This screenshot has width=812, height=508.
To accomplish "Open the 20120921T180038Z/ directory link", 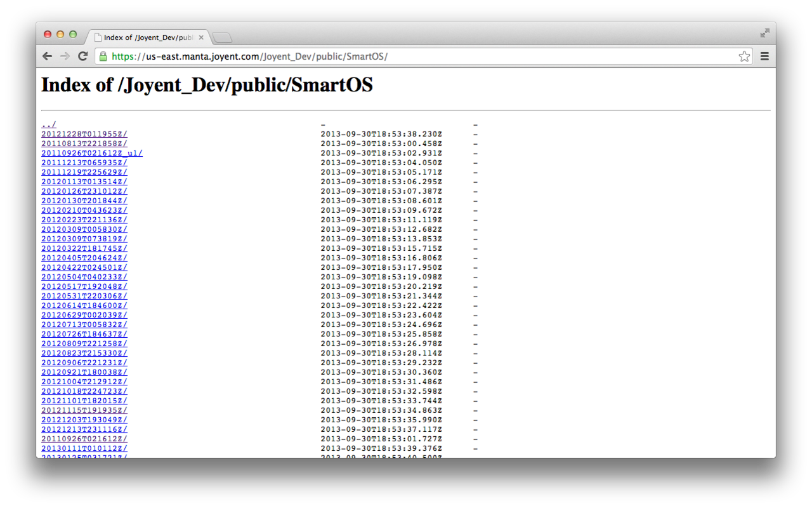I will coord(84,372).
